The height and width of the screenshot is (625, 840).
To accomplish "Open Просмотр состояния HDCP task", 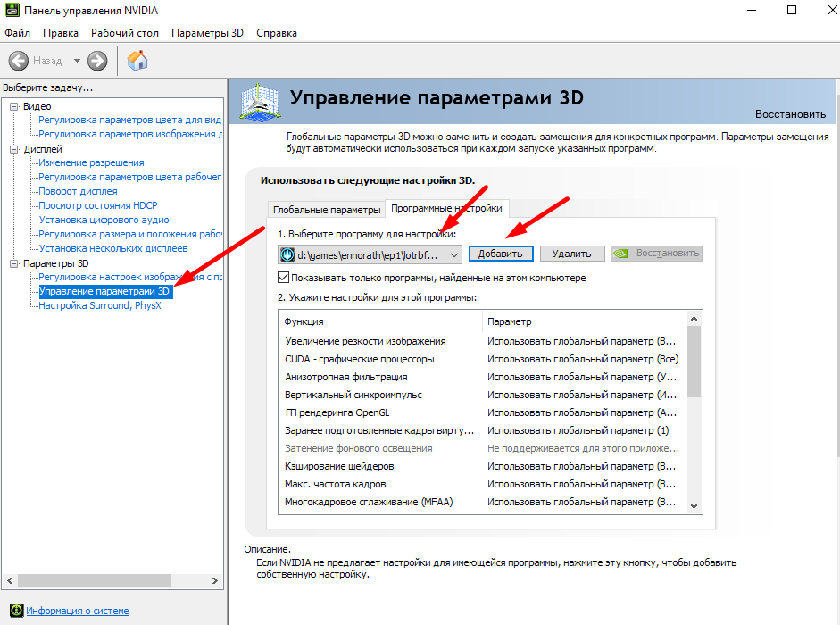I will (x=98, y=205).
